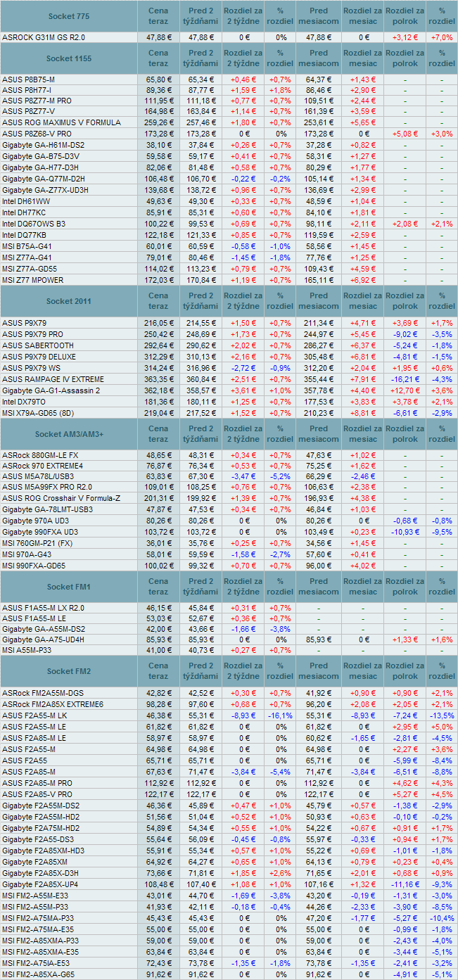Click the Socket 2011 section header

click(69, 301)
